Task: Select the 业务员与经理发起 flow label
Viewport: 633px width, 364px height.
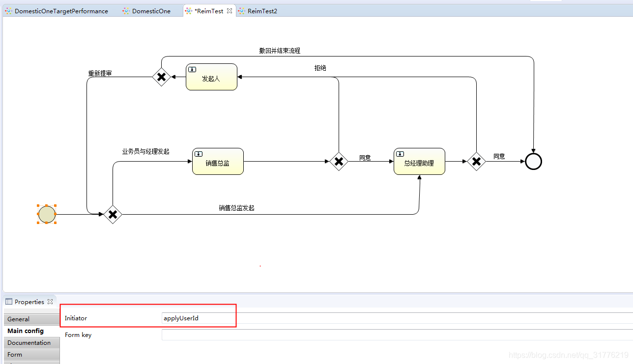Action: [x=145, y=151]
